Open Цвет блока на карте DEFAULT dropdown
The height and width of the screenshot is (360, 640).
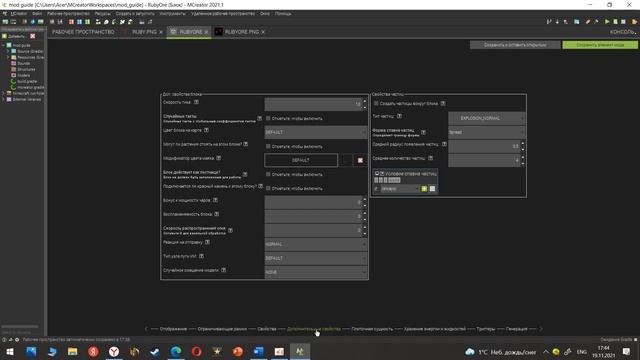coord(316,132)
